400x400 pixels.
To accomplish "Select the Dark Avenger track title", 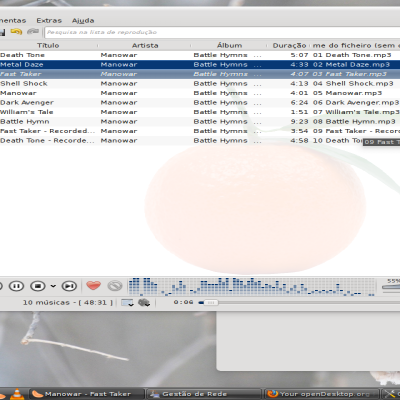I will click(27, 103).
